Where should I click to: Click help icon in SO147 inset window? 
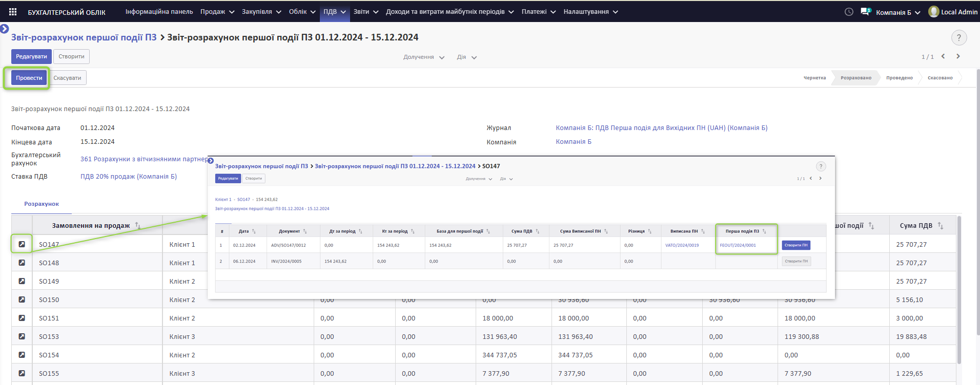[821, 166]
